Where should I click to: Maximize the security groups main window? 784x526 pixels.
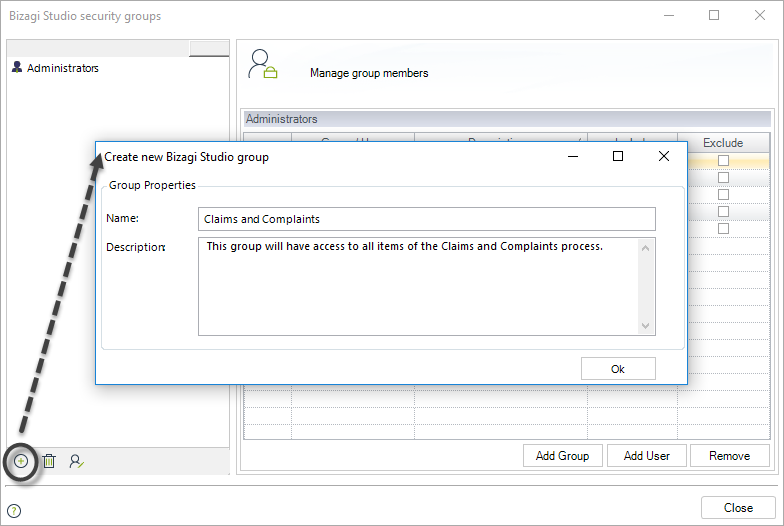714,16
